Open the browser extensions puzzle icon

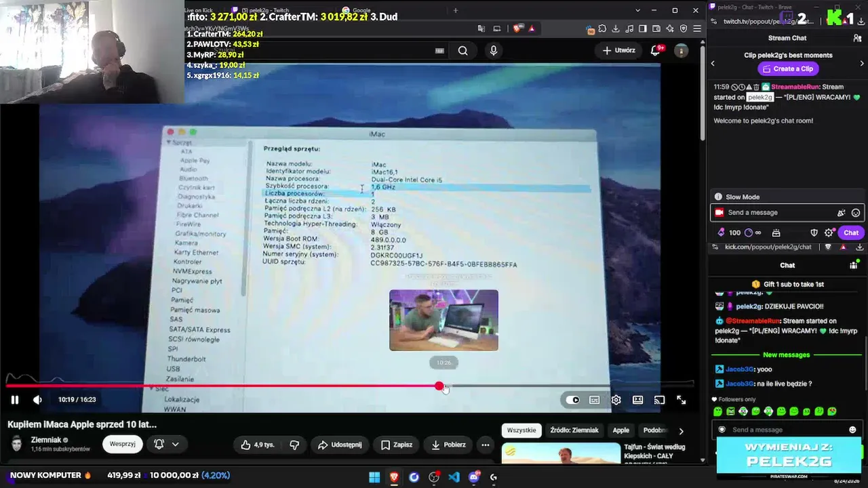602,28
